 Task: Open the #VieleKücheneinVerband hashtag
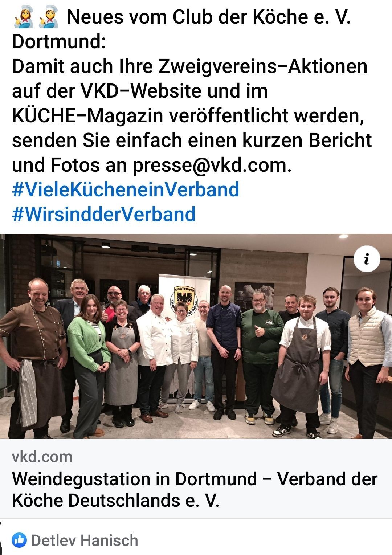coord(126,189)
